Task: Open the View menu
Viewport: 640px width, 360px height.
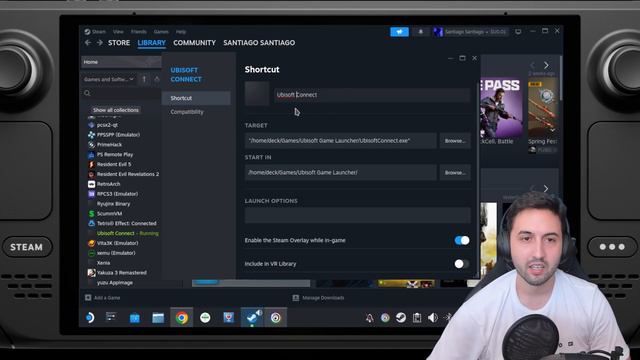Action: (x=118, y=31)
